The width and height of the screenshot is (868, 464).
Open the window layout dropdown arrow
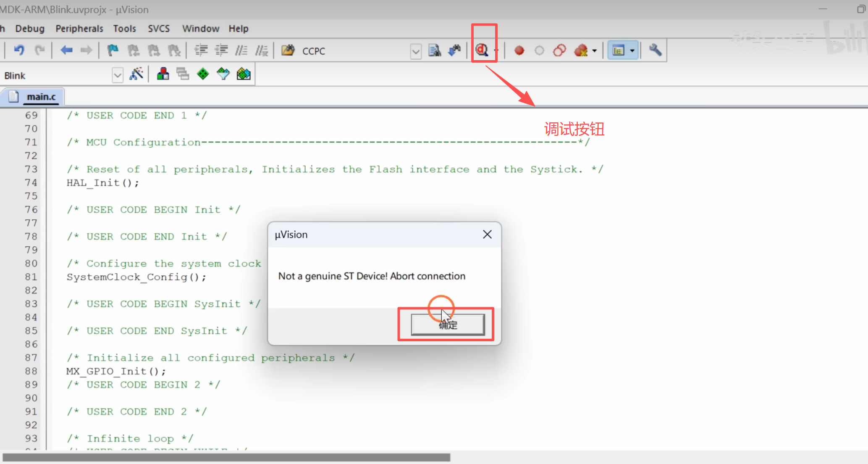pyautogui.click(x=632, y=50)
